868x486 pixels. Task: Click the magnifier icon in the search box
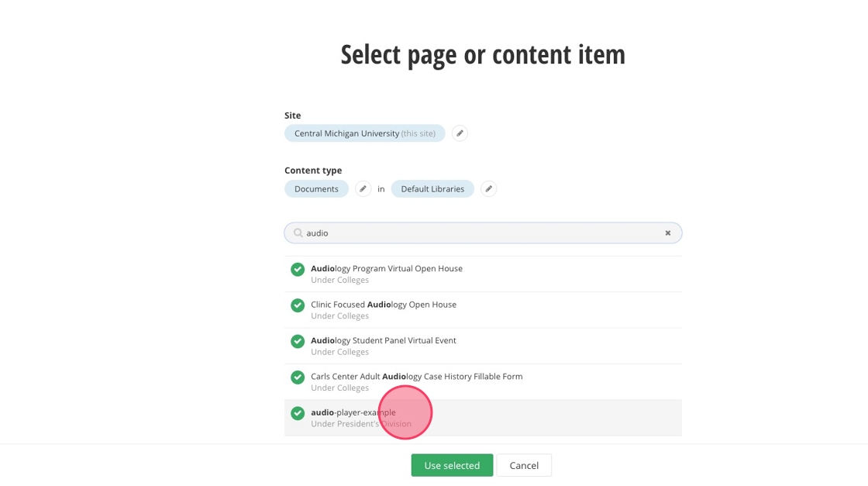[298, 233]
